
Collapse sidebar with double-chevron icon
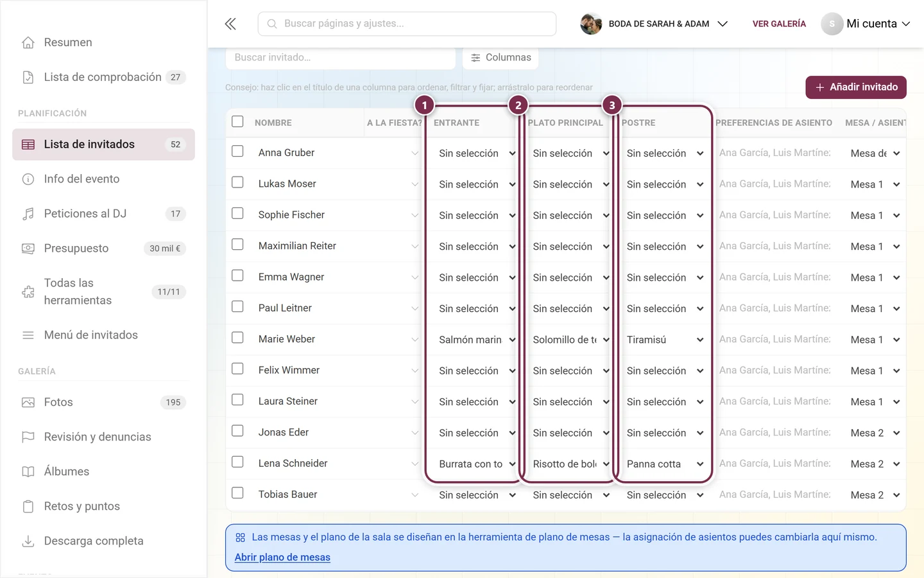pos(230,24)
